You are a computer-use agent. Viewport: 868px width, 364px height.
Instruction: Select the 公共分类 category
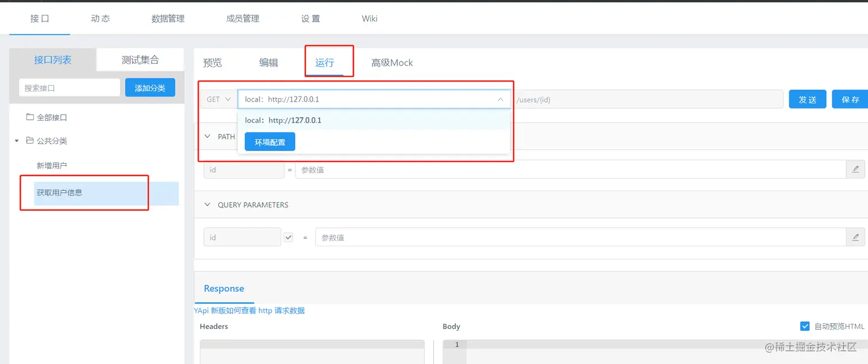click(x=52, y=141)
